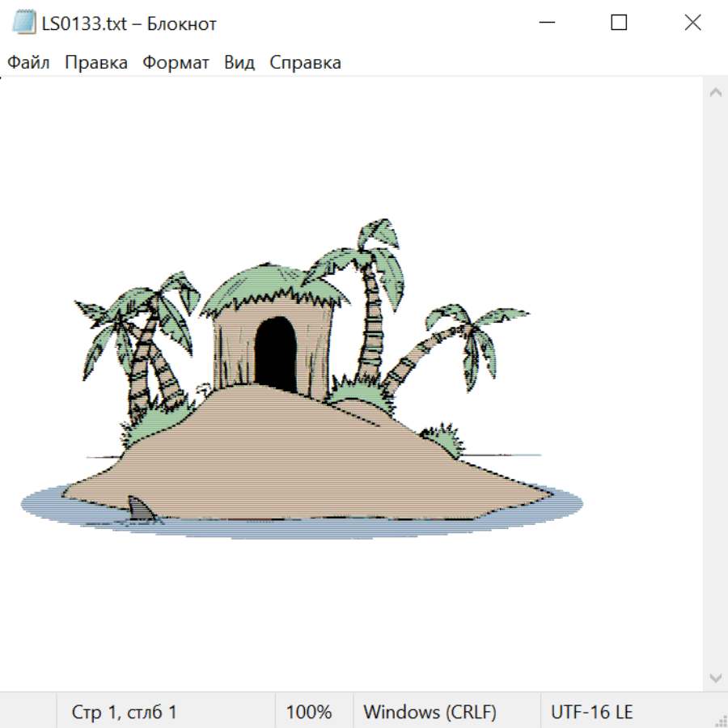Close the LS0133.txt Notepad window
This screenshot has height=728, width=728.
[x=692, y=23]
